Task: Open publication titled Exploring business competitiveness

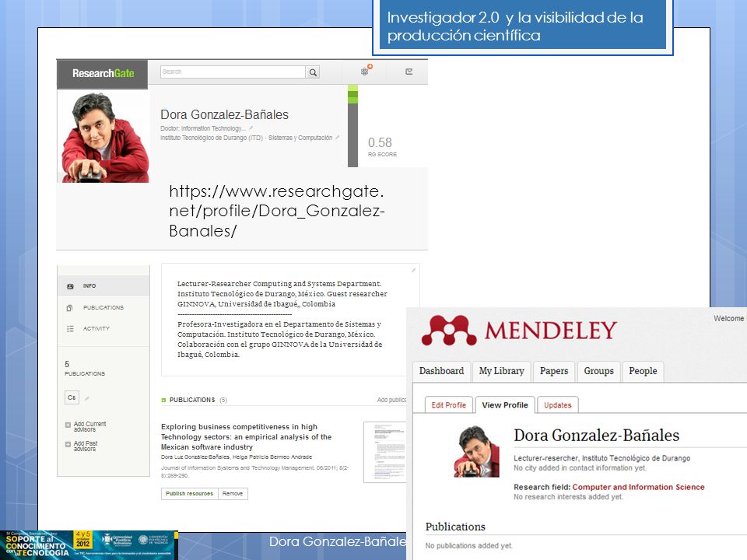Action: [246, 436]
